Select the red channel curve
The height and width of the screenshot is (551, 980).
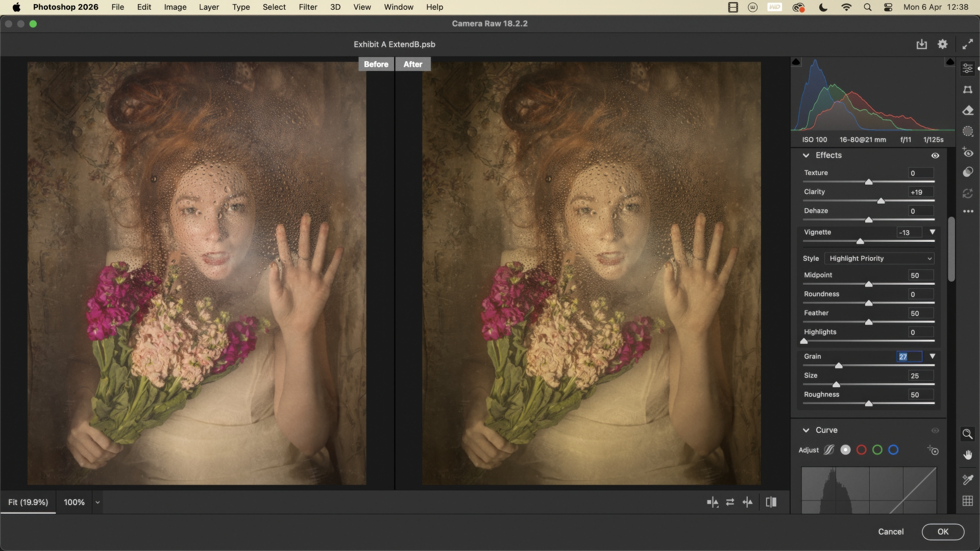(x=862, y=450)
